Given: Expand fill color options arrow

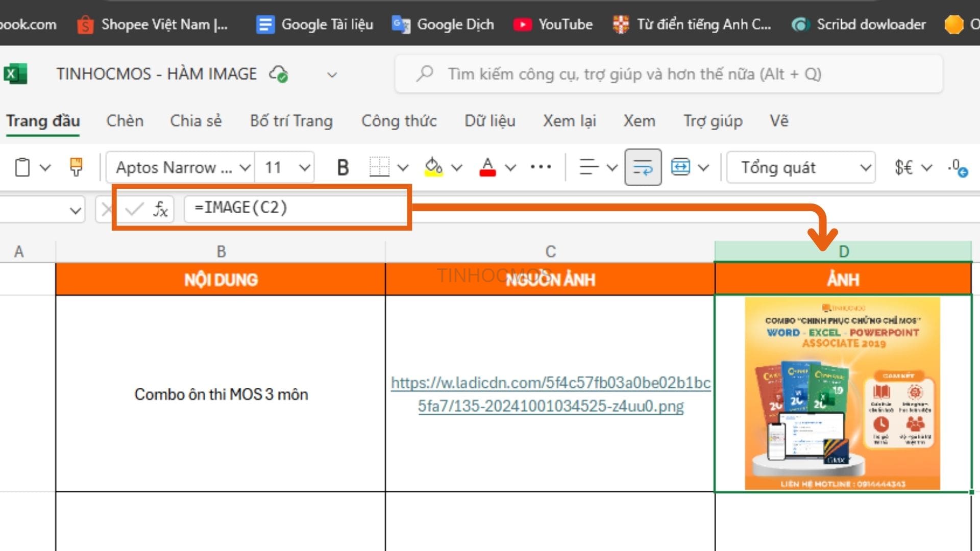Looking at the screenshot, I should pos(457,167).
